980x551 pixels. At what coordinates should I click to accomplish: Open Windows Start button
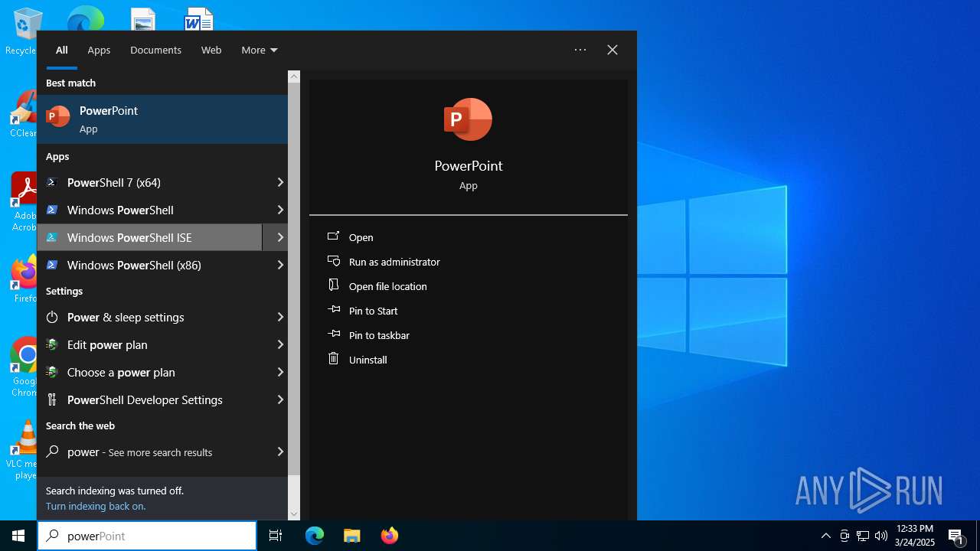click(18, 536)
